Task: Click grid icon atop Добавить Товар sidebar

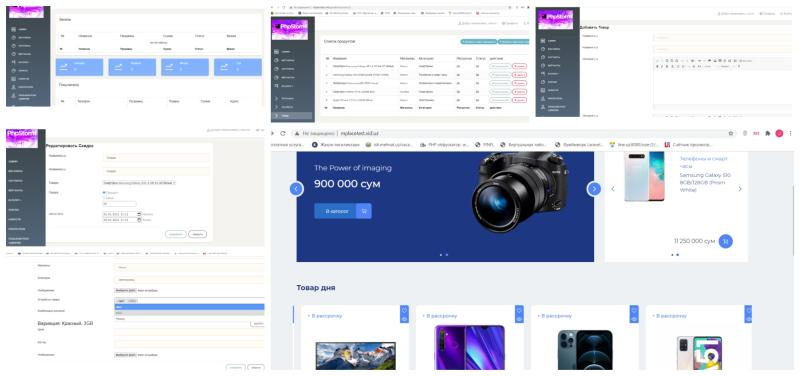Action: (x=543, y=40)
